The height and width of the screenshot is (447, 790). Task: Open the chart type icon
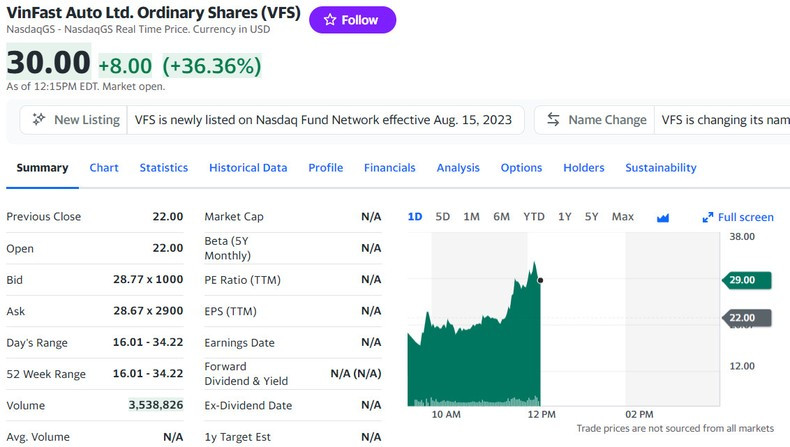(662, 217)
